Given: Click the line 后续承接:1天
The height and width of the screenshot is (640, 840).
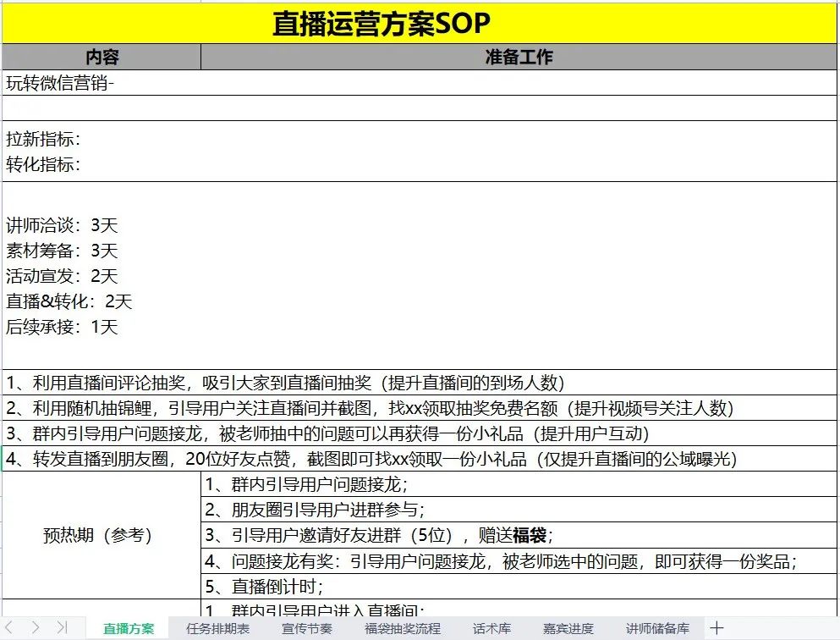Looking at the screenshot, I should tap(62, 327).
